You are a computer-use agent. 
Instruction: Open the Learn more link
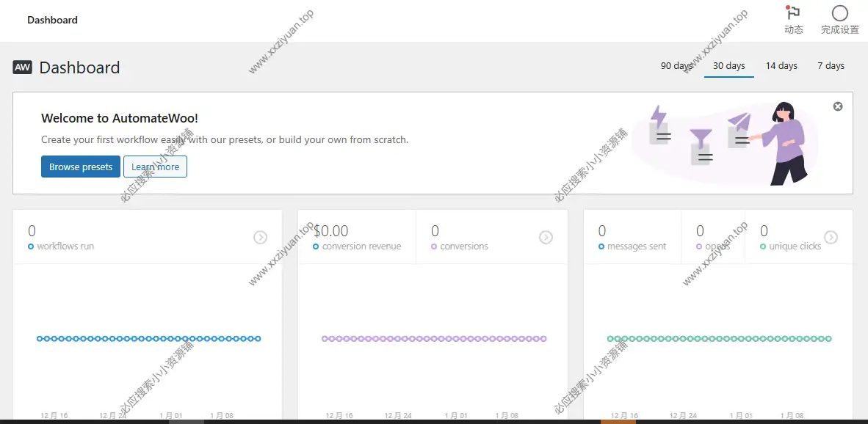point(155,167)
